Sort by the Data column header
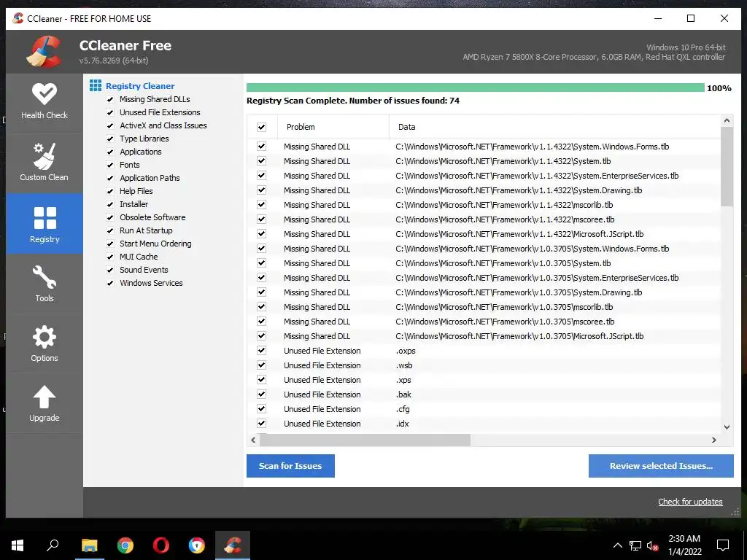Image resolution: width=747 pixels, height=560 pixels. click(554, 127)
